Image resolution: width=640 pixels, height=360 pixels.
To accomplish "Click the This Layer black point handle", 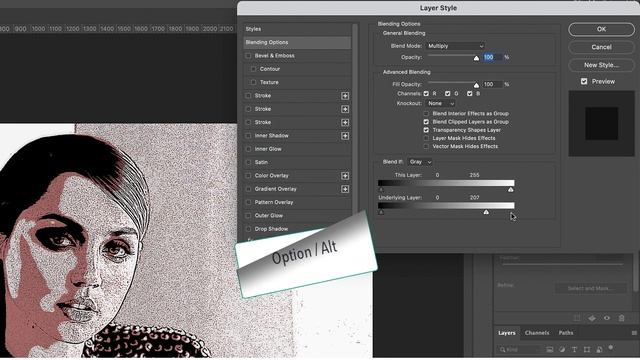I will point(381,190).
